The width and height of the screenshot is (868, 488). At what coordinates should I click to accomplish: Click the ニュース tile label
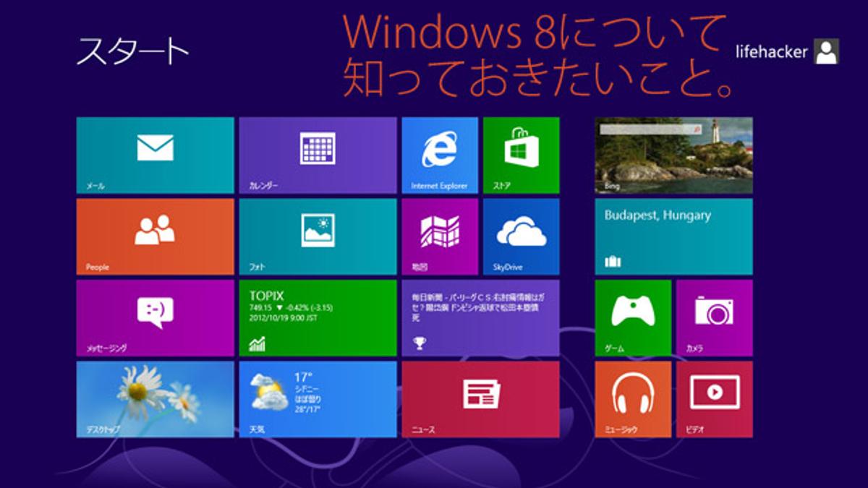coord(422,429)
